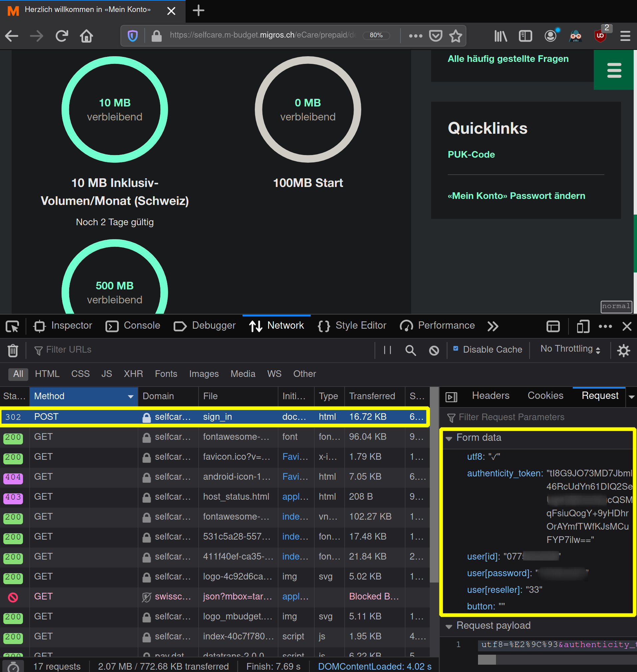Open network settings gear menu
Image resolution: width=637 pixels, height=672 pixels.
623,350
